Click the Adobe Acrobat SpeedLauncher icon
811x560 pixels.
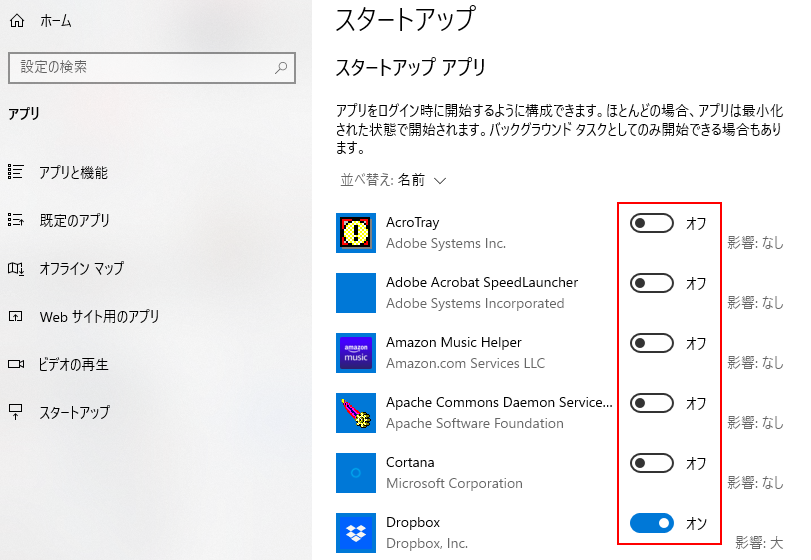coord(356,292)
